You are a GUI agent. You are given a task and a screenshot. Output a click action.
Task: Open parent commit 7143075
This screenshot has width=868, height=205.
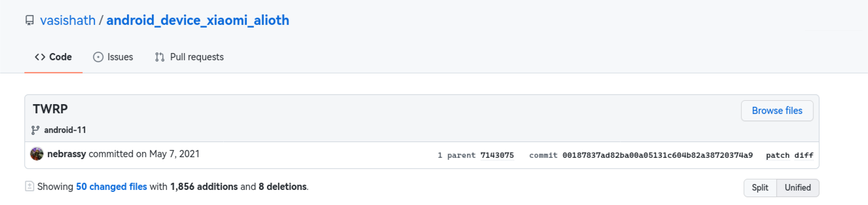click(497, 155)
